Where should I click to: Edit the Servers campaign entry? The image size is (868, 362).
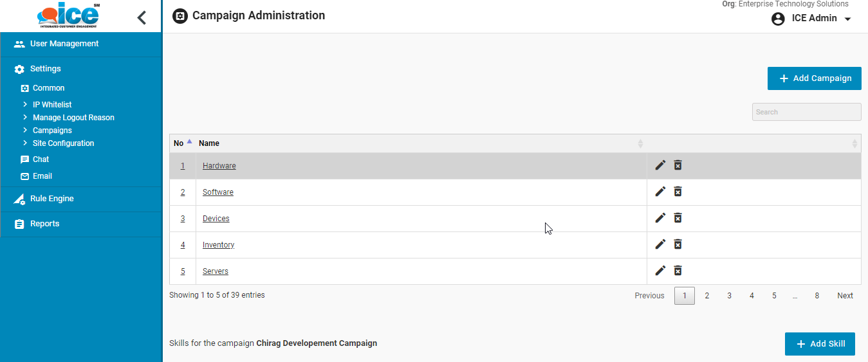[x=660, y=271]
